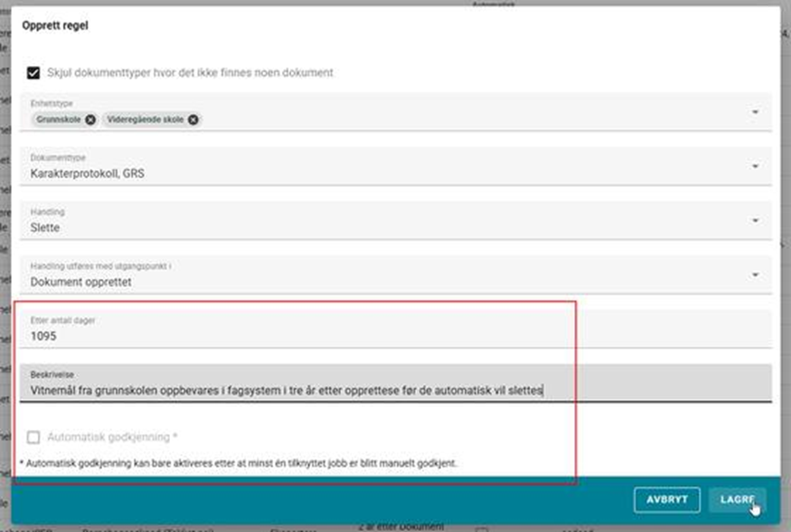This screenshot has height=532, width=791.
Task: Click the Opprett regel dialog title
Action: point(54,25)
